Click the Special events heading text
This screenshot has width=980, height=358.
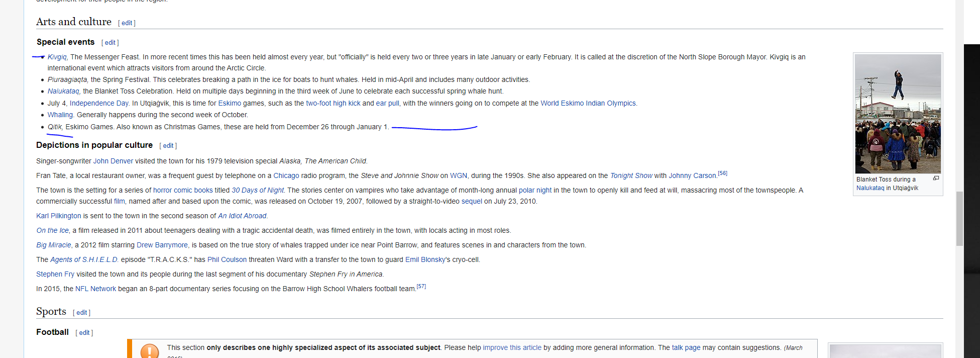click(x=66, y=42)
